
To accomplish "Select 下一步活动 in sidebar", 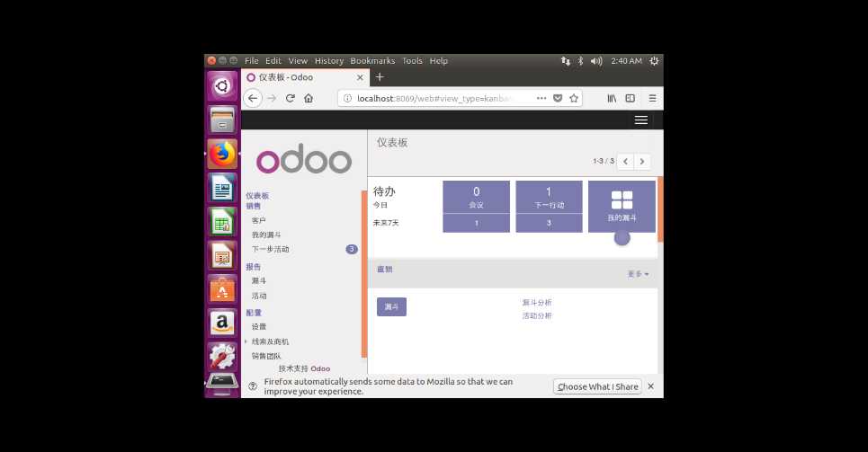I will tap(270, 249).
